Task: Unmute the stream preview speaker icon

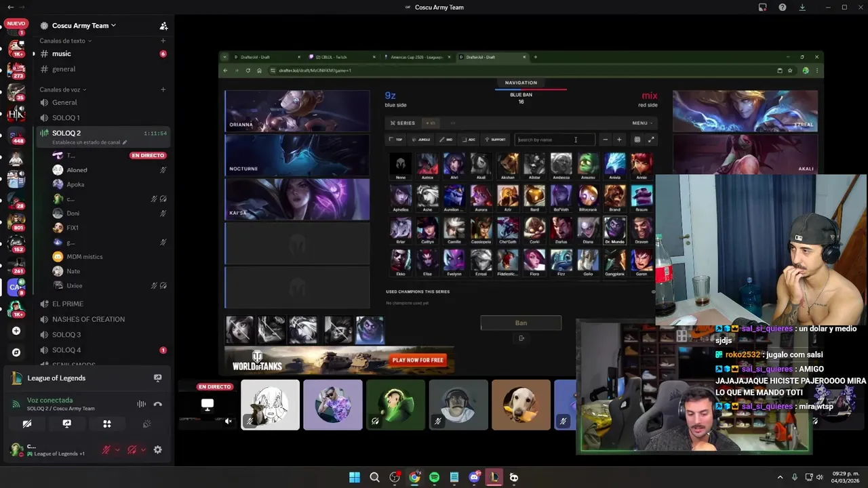Action: pyautogui.click(x=229, y=422)
